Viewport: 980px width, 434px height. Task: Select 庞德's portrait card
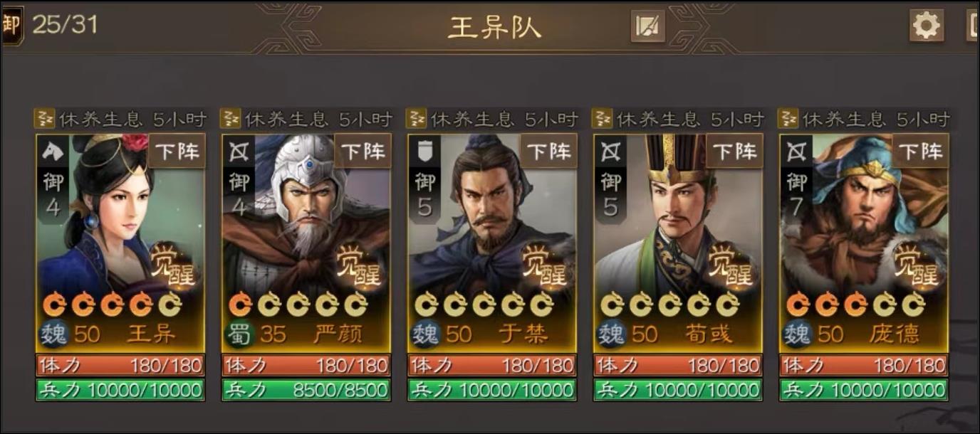pos(865,242)
